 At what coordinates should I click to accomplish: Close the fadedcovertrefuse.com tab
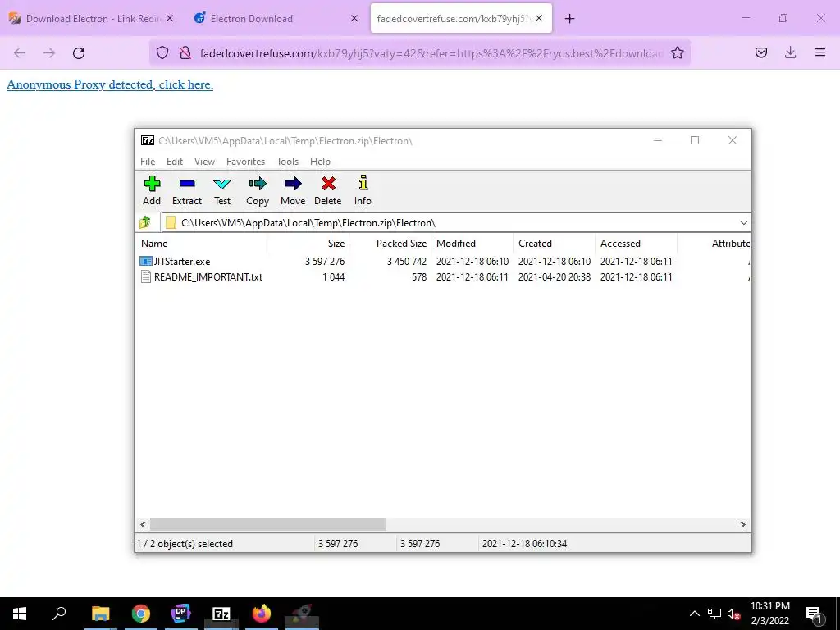(539, 18)
